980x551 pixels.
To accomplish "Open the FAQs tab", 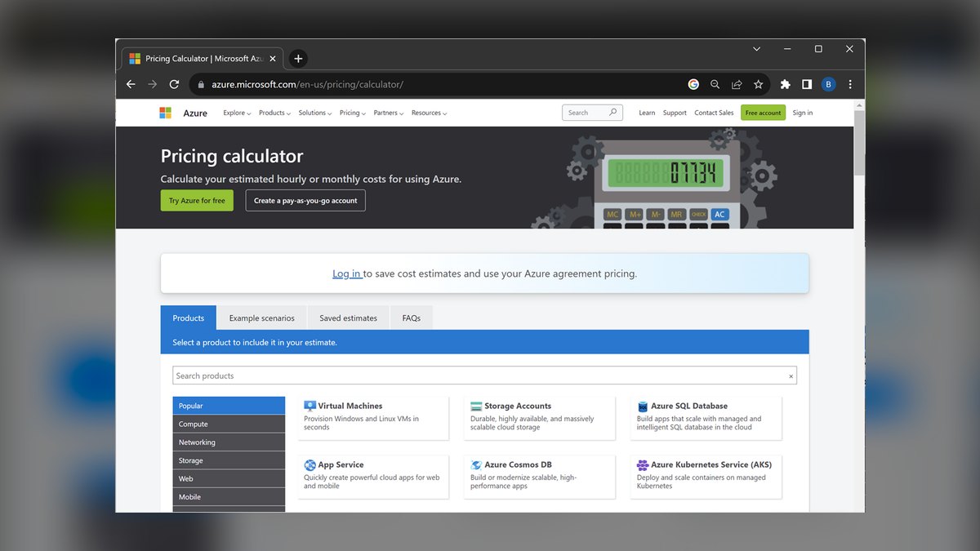I will click(412, 318).
